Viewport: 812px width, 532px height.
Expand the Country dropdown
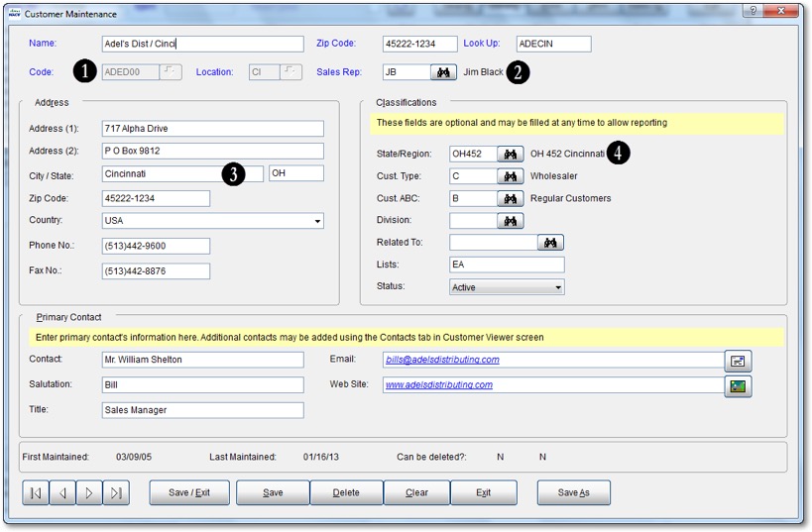point(317,221)
